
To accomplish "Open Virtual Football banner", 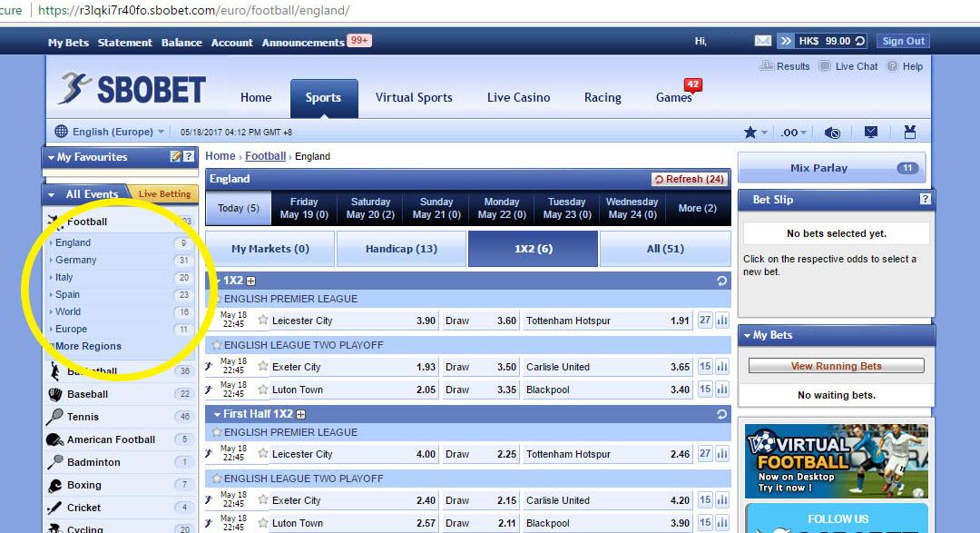I will tap(837, 461).
